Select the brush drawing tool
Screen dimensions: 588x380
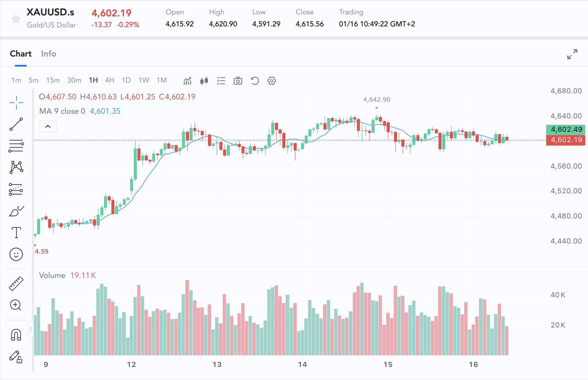16,211
